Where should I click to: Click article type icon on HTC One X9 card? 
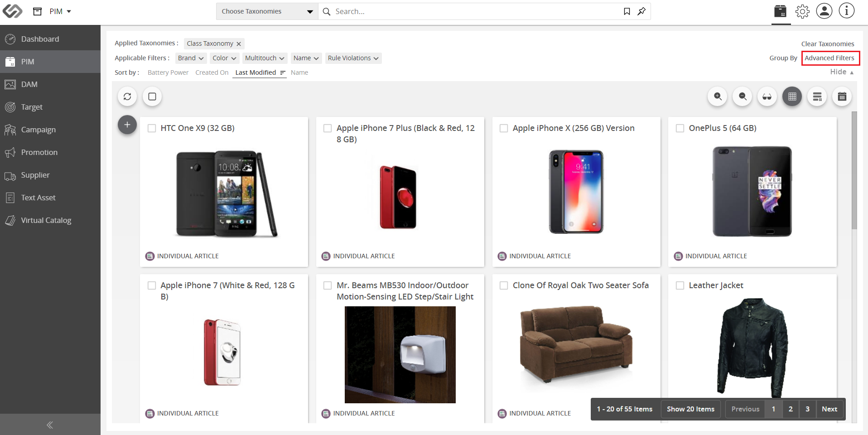[x=150, y=256]
